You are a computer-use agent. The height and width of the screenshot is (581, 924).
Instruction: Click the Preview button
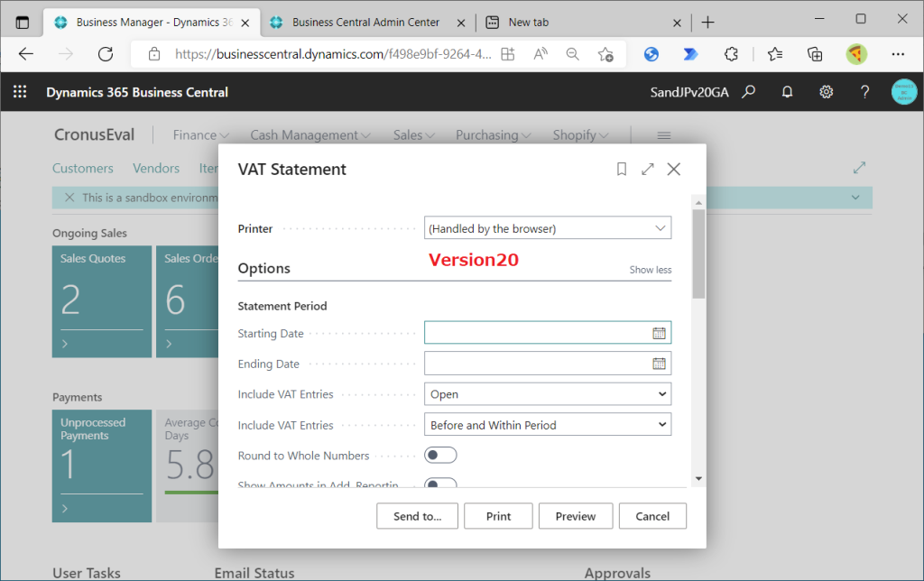[576, 516]
